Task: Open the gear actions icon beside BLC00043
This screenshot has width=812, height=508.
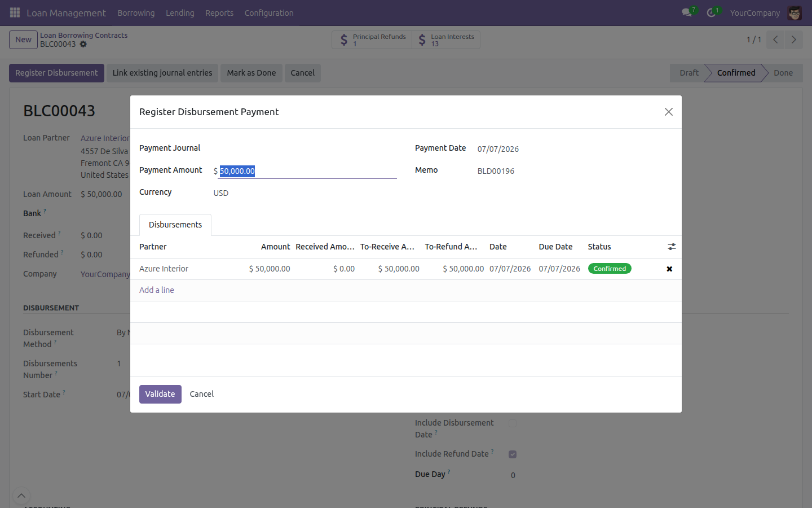Action: (x=83, y=44)
